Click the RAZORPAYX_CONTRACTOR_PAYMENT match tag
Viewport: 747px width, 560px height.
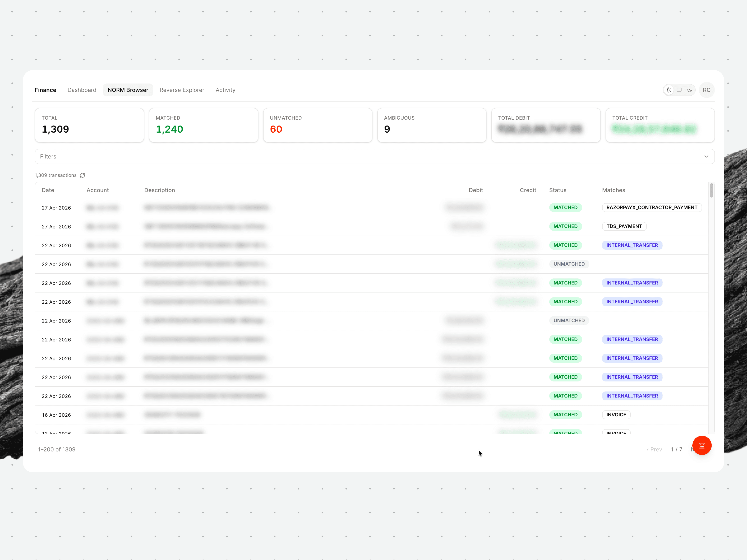(x=652, y=208)
